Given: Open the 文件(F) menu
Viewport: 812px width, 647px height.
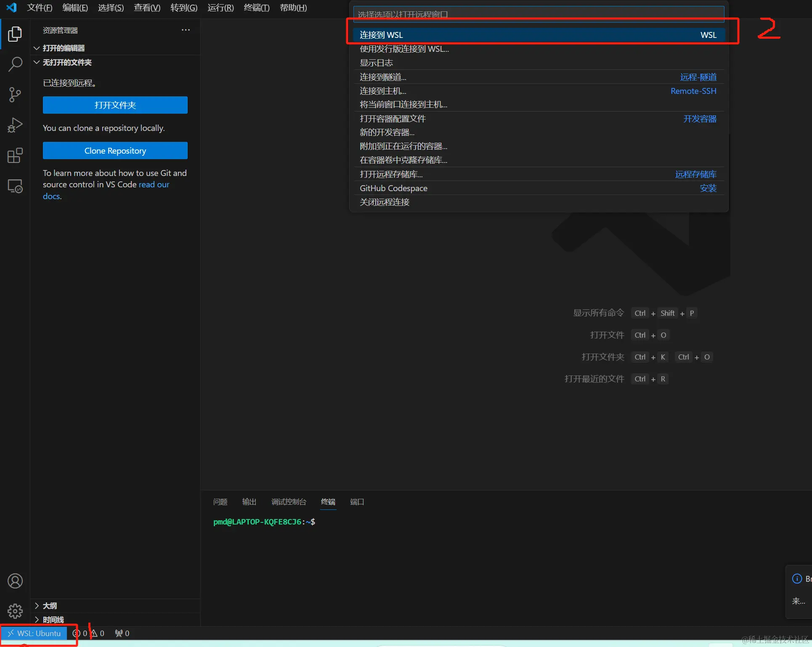Looking at the screenshot, I should click(x=40, y=8).
